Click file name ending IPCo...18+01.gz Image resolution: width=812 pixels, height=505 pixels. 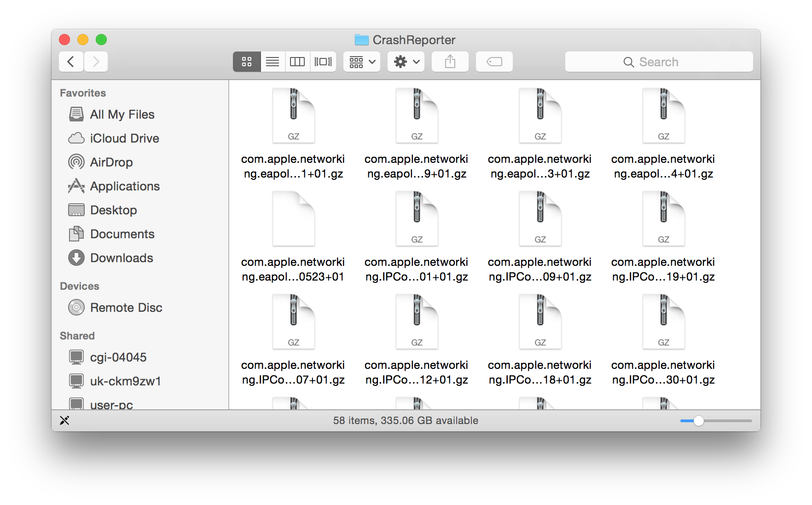(540, 373)
